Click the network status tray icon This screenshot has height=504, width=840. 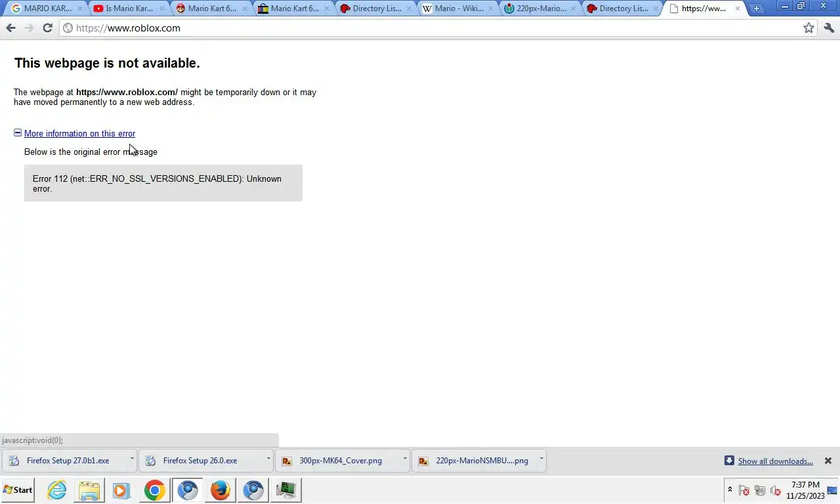click(760, 490)
